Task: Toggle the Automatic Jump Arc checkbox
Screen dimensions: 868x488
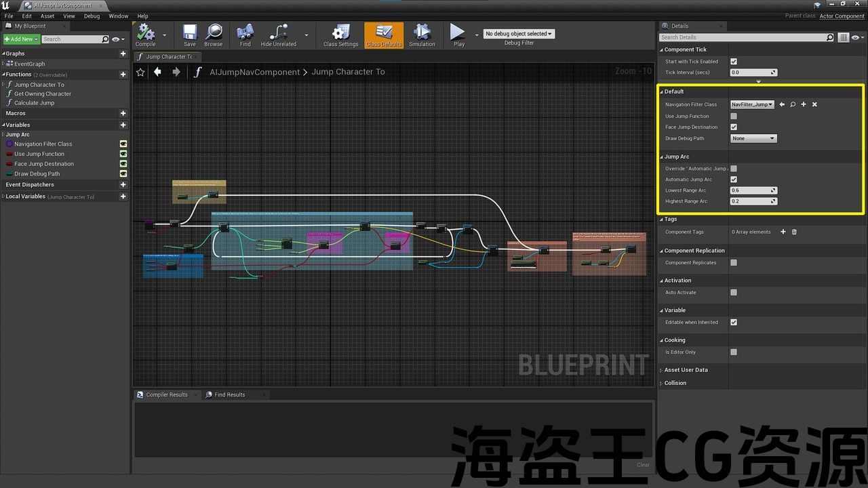Action: click(734, 180)
